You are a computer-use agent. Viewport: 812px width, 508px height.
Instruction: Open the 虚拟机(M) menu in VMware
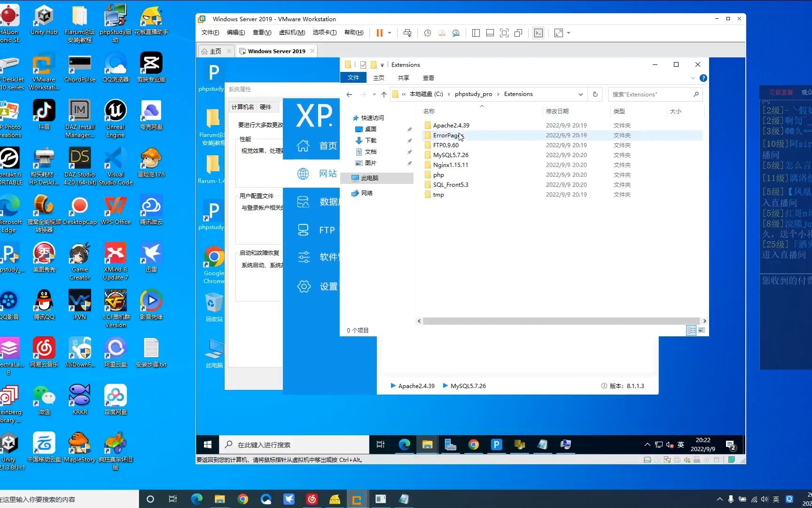291,32
